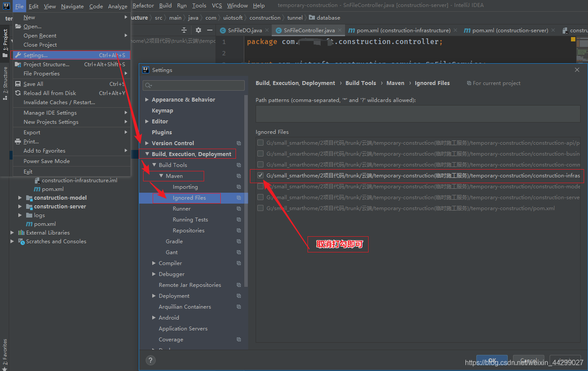
Task: Expand the Android settings node
Action: tap(154, 317)
